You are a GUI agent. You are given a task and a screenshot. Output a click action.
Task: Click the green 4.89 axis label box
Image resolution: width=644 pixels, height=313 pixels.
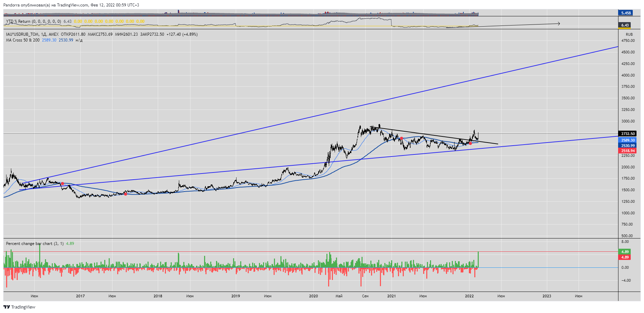pos(624,252)
